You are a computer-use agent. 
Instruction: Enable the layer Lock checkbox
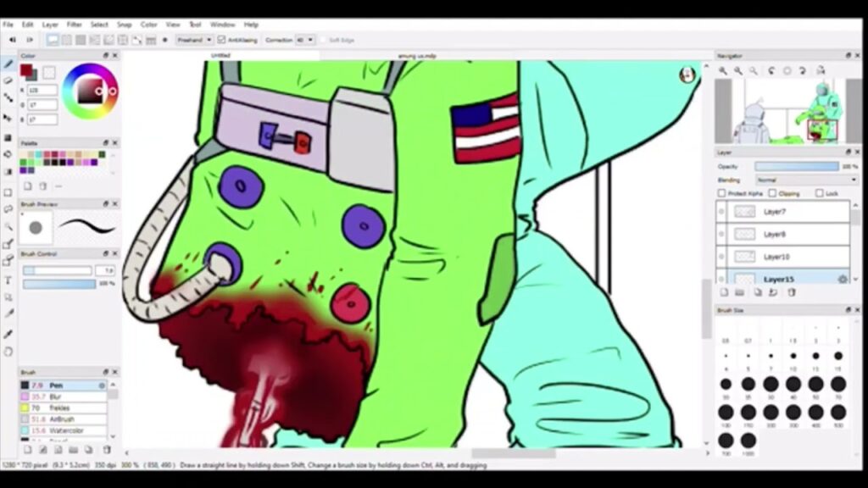pyautogui.click(x=820, y=193)
